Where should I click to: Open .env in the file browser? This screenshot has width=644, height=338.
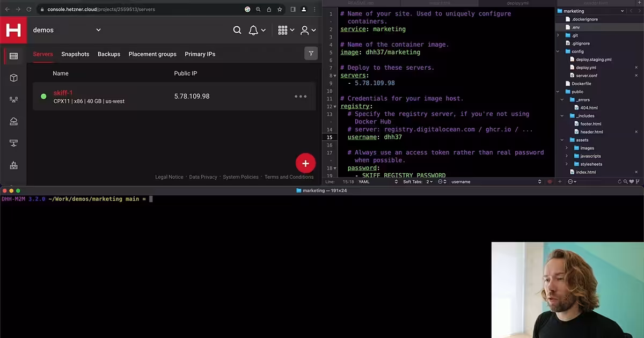pos(576,27)
